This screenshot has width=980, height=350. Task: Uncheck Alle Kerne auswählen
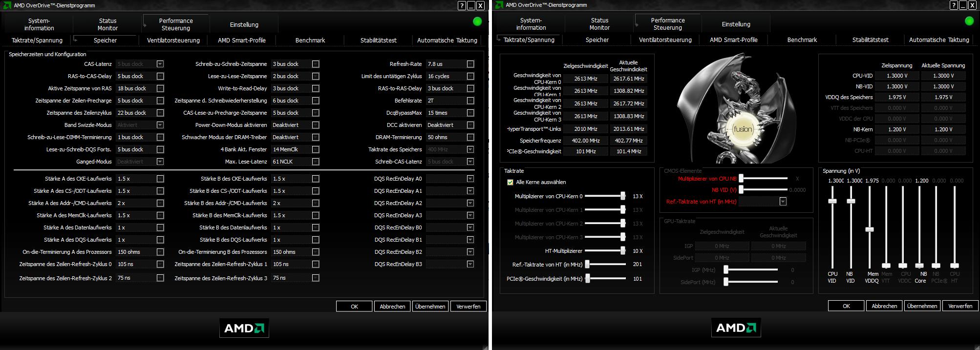[x=510, y=182]
